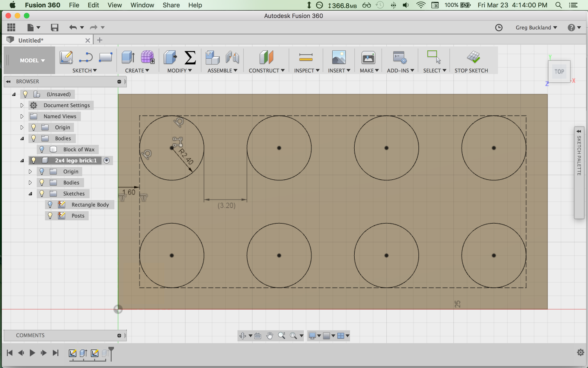The height and width of the screenshot is (368, 588).
Task: Toggle visibility of top-level Origin folder
Action: coord(34,127)
